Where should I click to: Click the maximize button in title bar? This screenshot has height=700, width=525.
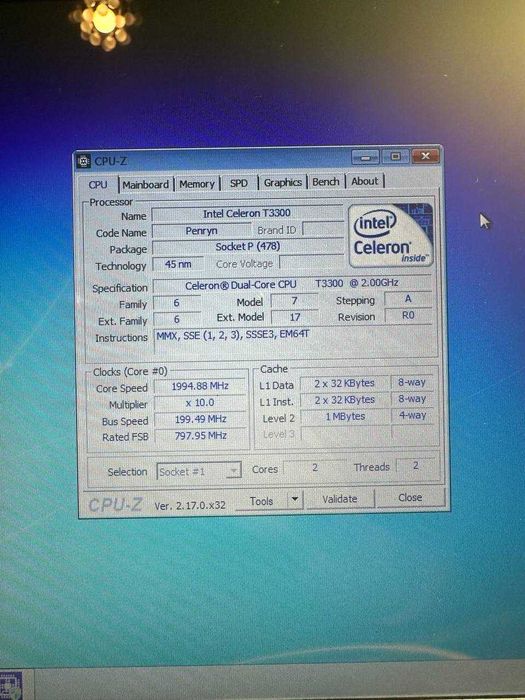pos(396,156)
